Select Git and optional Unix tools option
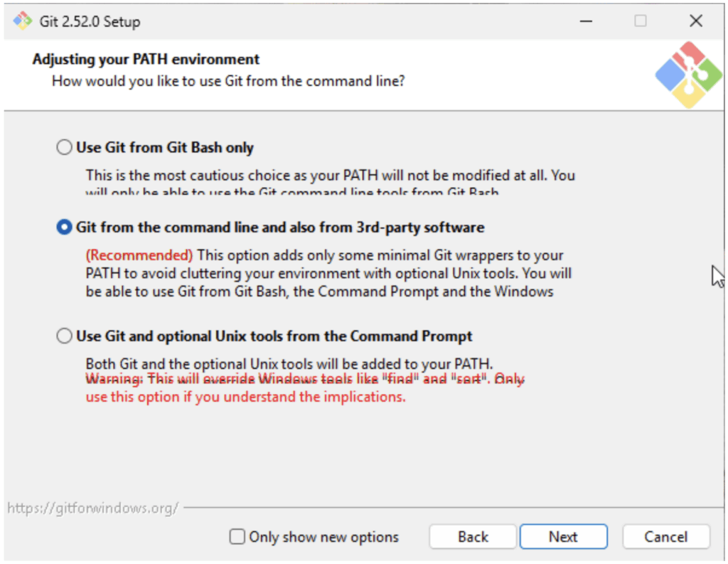Image resolution: width=728 pixels, height=564 pixels. click(x=65, y=336)
